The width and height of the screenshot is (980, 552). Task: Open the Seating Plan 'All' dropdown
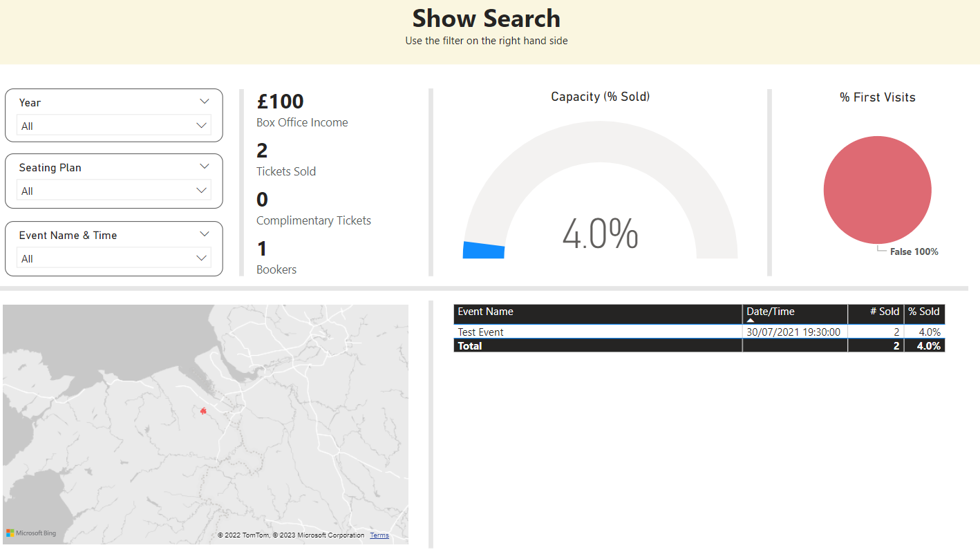point(114,191)
